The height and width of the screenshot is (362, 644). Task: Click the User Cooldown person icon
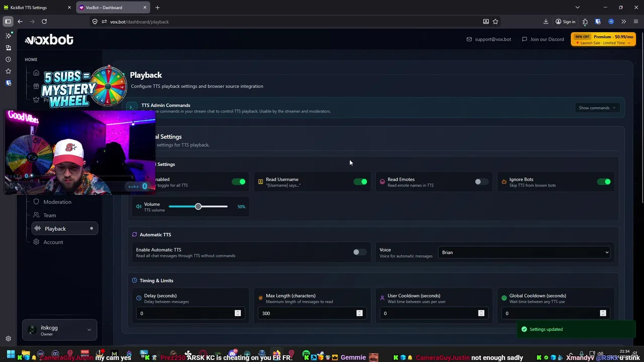[382, 298]
